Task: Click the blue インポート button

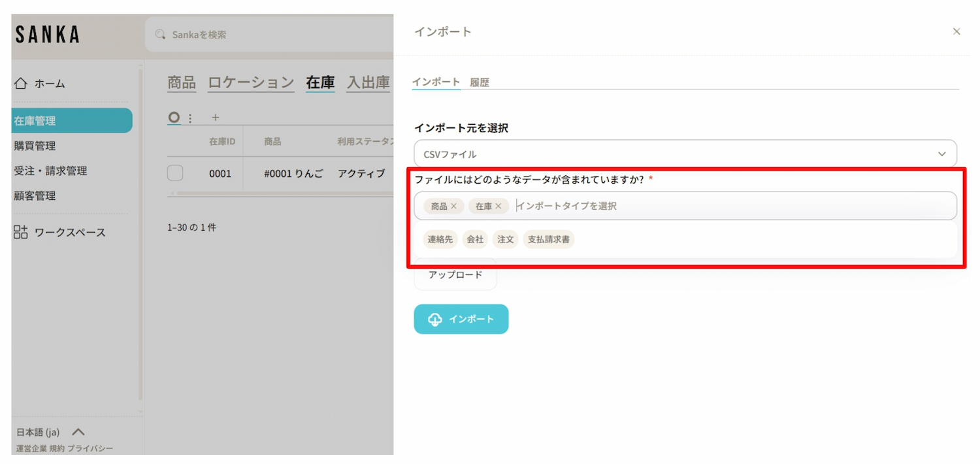Action: pos(461,319)
